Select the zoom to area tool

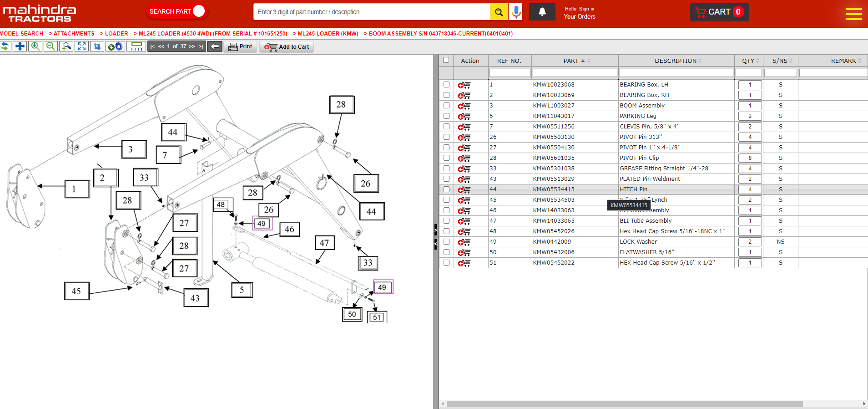pyautogui.click(x=66, y=46)
